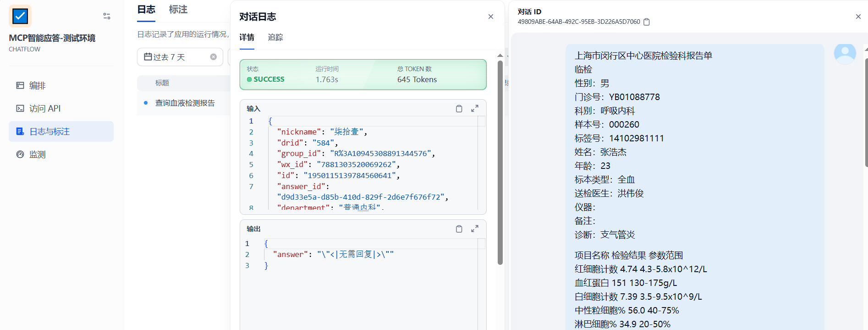
Task: Click the log detail vertical scrollbar
Action: [500, 161]
